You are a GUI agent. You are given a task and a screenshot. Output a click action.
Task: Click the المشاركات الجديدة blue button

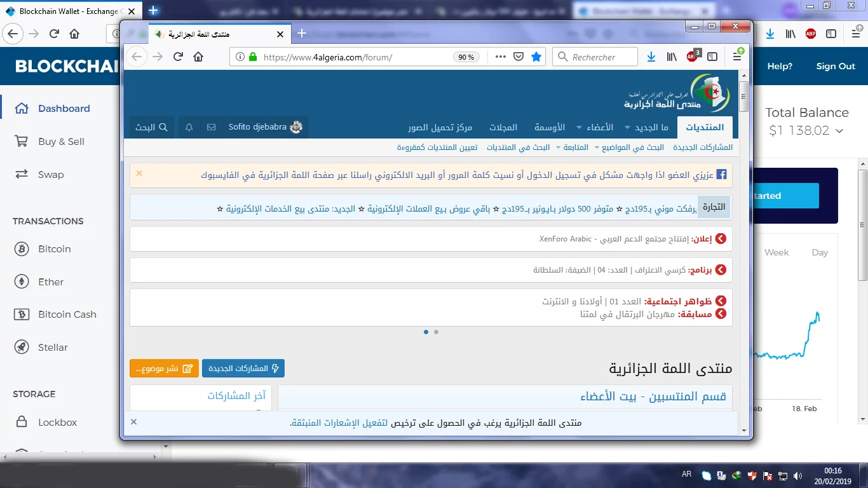click(243, 369)
